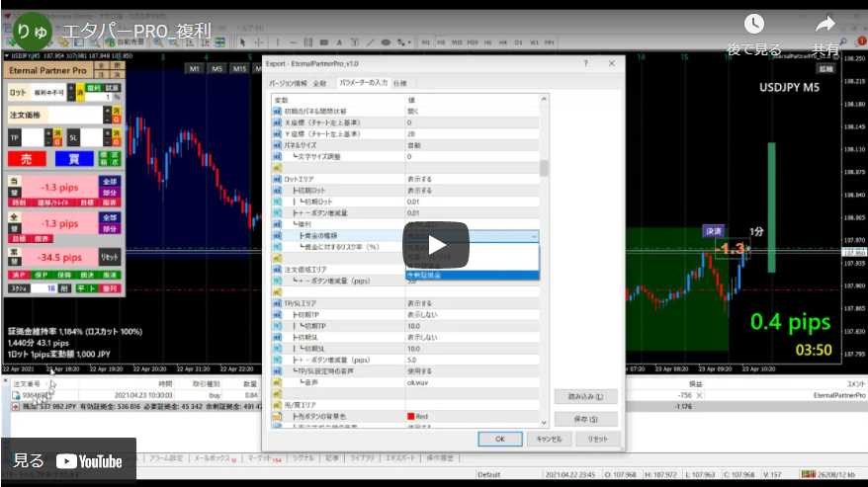868x487 pixels.
Task: Switch to バージョン情報 tab
Action: point(288,84)
